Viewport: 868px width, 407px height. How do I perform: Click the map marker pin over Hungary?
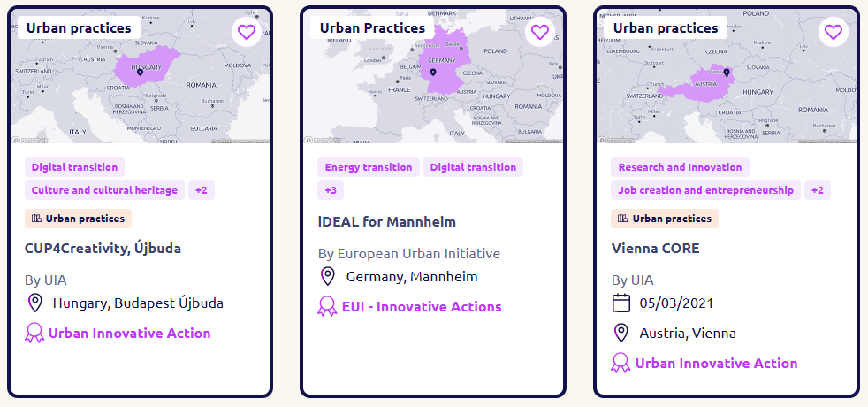tap(140, 72)
